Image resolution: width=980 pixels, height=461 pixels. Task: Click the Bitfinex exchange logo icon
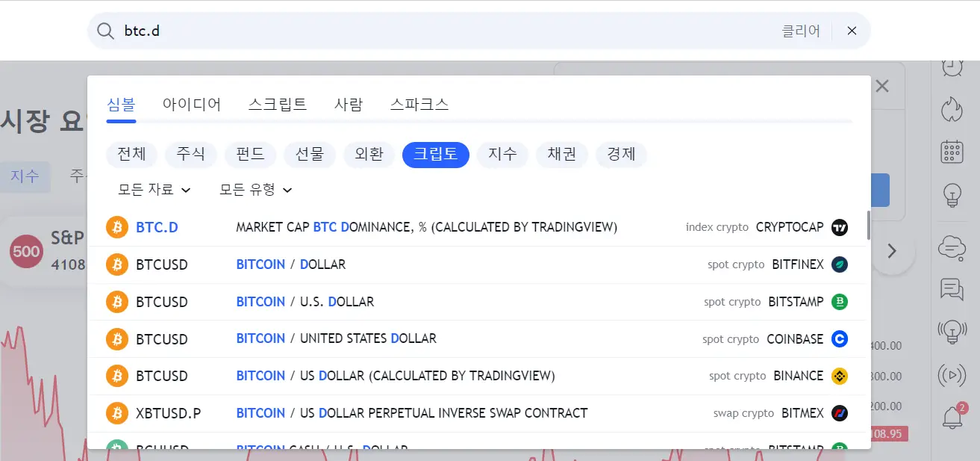point(840,264)
